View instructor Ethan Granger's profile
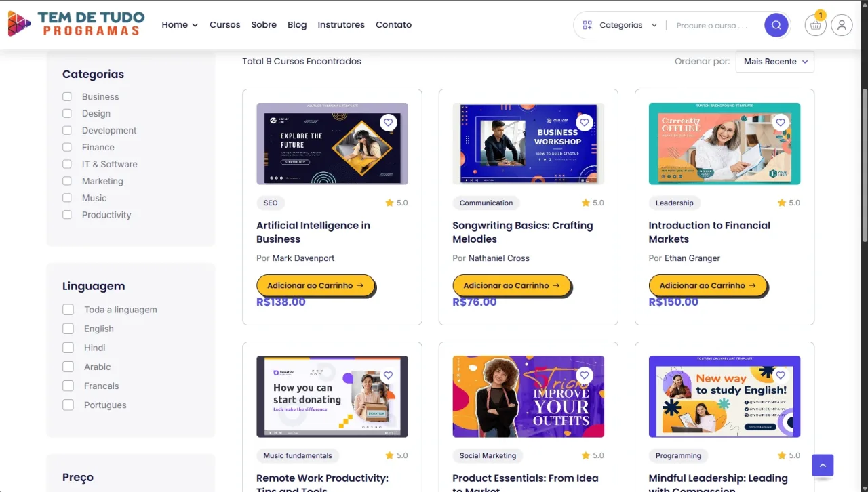This screenshot has width=868, height=492. [x=692, y=258]
